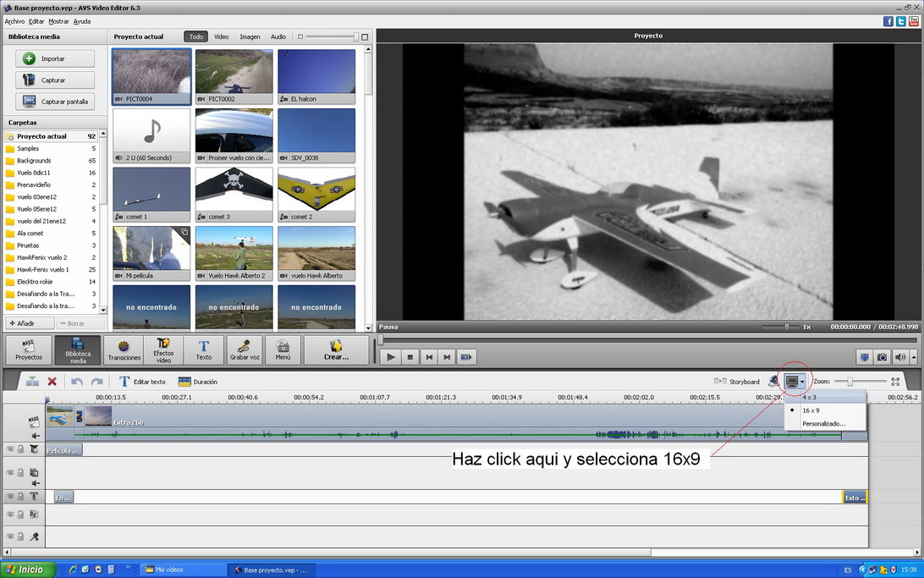Image resolution: width=924 pixels, height=578 pixels.
Task: Adjust the timeline Zoom slider
Action: tap(850, 382)
